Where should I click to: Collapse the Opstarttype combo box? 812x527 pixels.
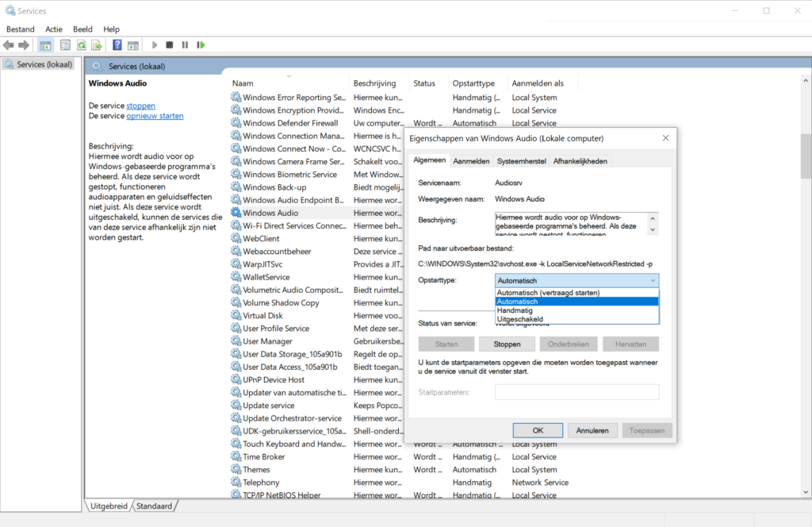[653, 280]
